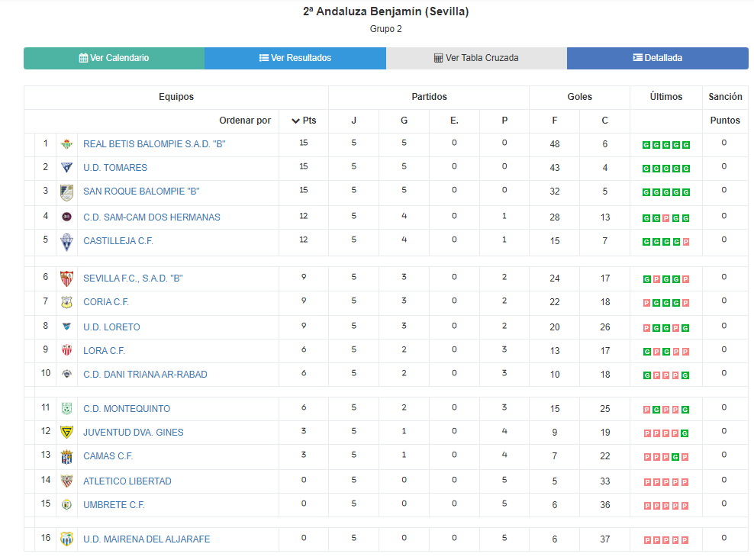754x560 pixels.
Task: Click the San Roque Balompie B crest
Action: pyautogui.click(x=67, y=192)
